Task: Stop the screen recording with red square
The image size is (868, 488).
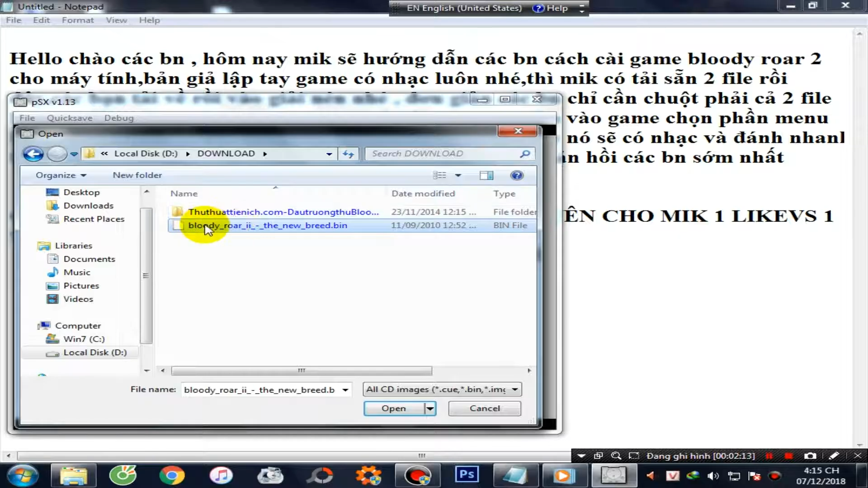Action: pos(788,456)
